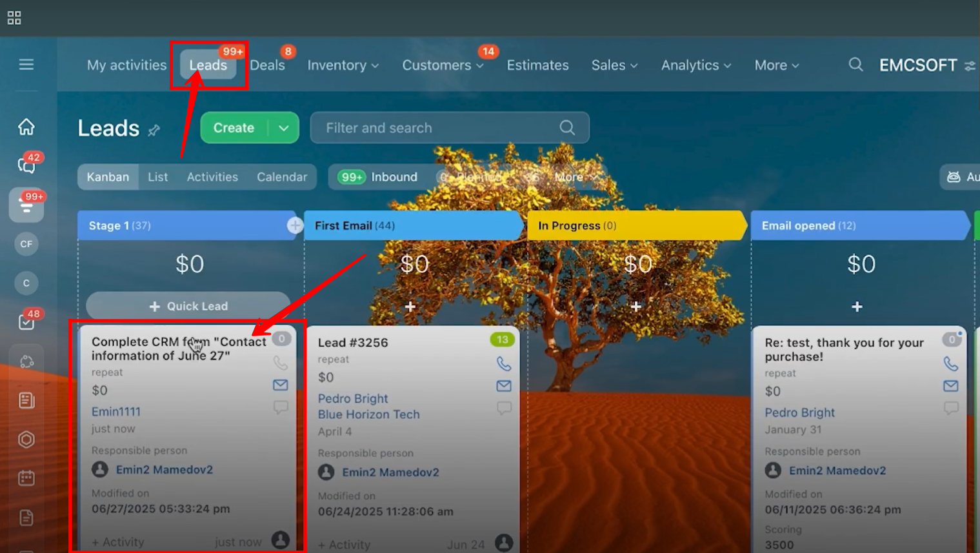The height and width of the screenshot is (553, 980).
Task: Select the First Email column header
Action: [x=413, y=225]
